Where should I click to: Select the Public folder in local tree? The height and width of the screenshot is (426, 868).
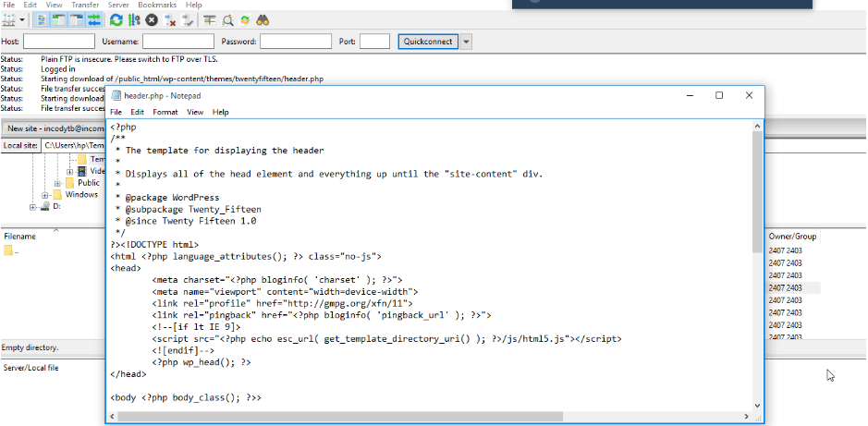[89, 183]
